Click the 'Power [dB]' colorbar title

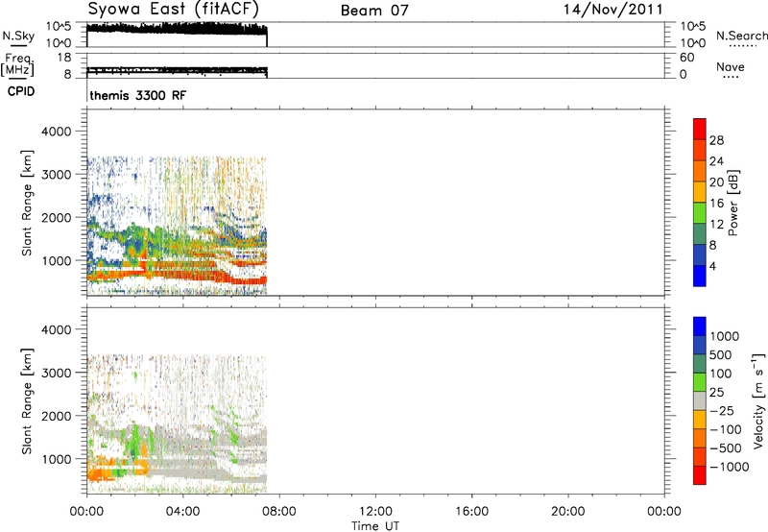732,203
